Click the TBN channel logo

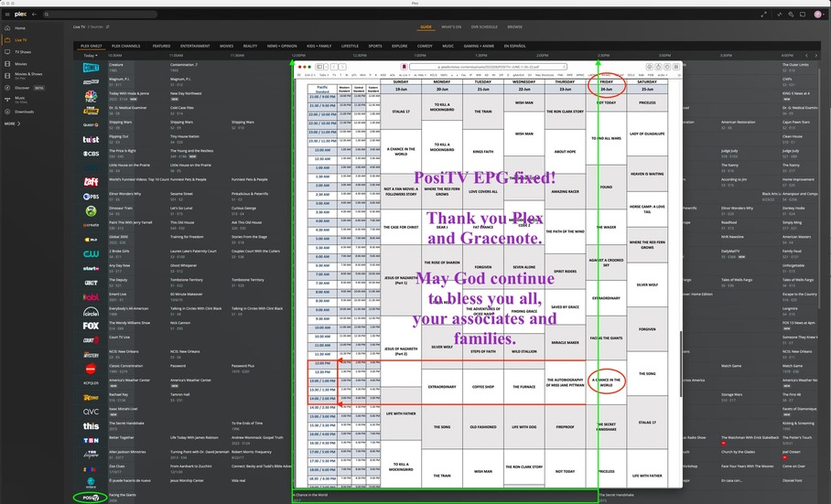tap(91, 440)
